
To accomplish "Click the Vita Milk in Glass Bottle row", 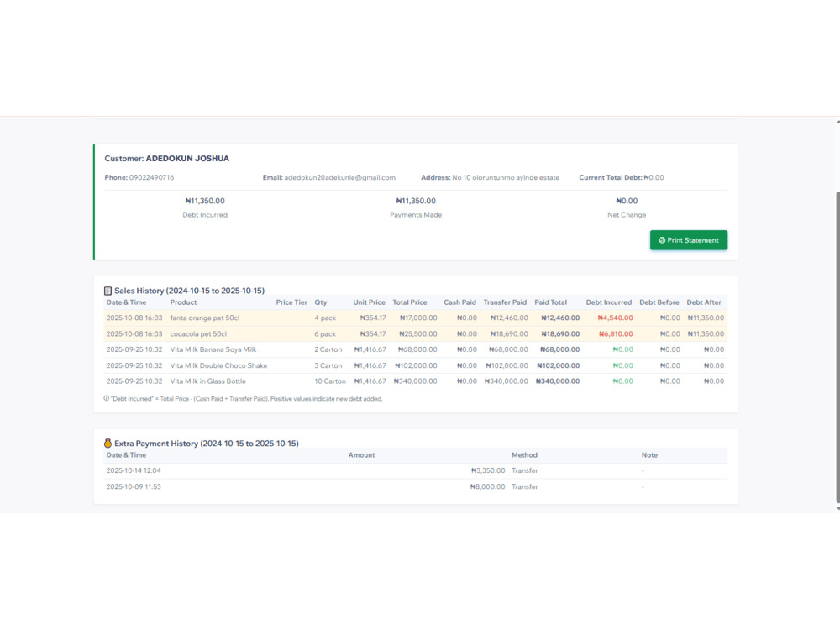I will tap(416, 381).
